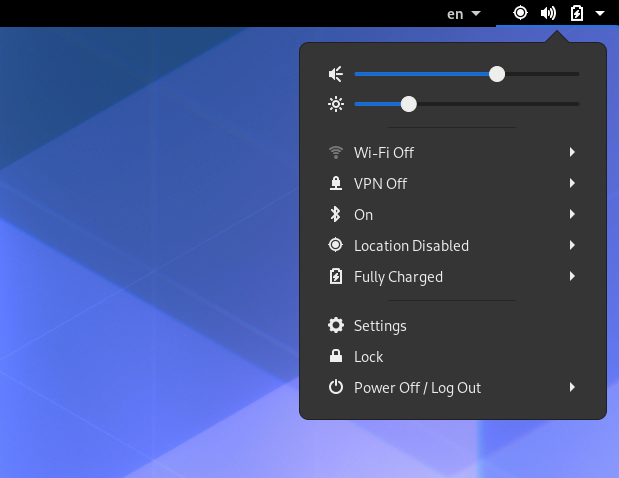The image size is (619, 478).
Task: Click the location indicator in the top bar
Action: (x=520, y=13)
